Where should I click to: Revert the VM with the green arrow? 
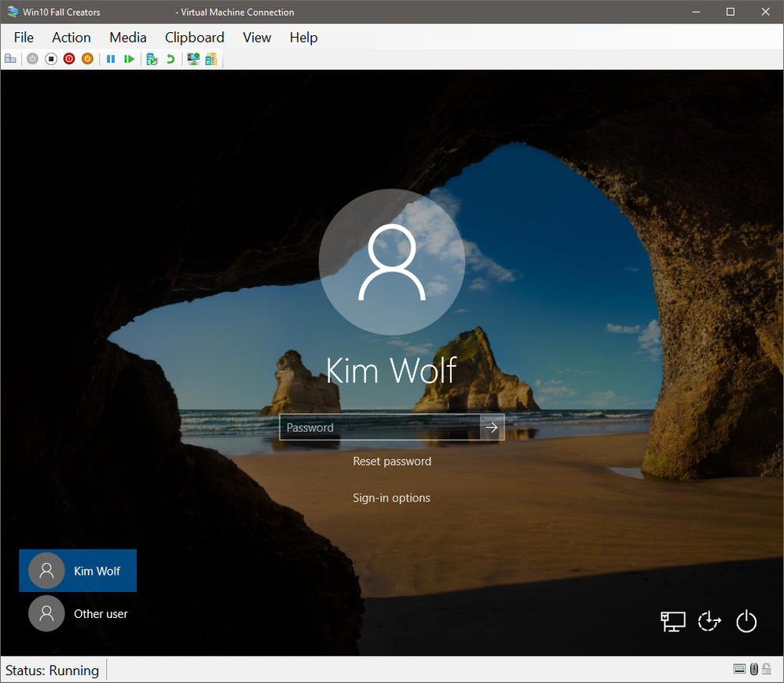click(x=170, y=59)
